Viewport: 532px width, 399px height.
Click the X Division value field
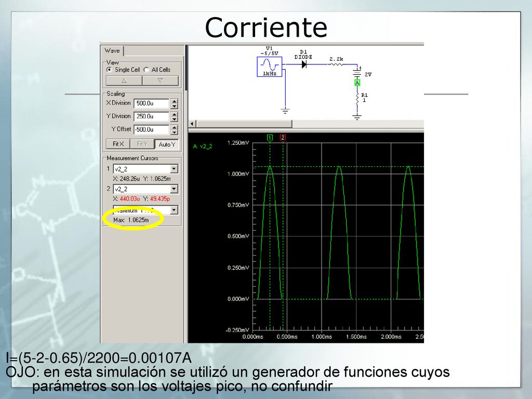click(x=151, y=103)
